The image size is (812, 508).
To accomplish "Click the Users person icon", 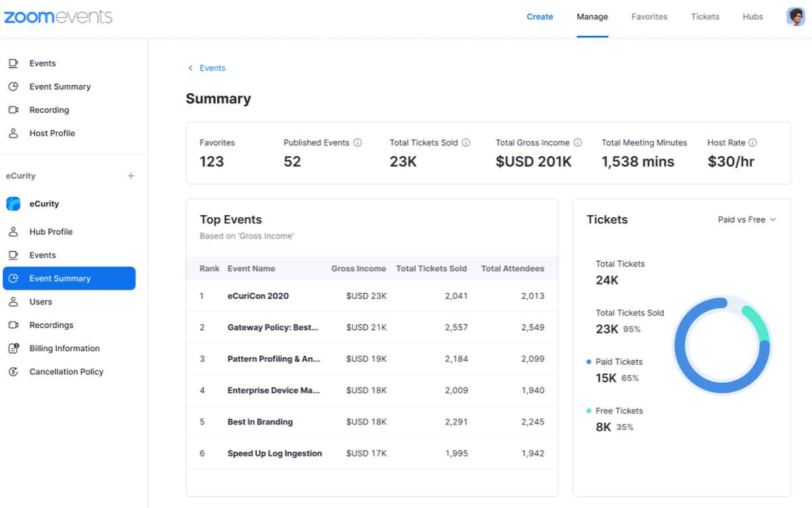I will [13, 302].
